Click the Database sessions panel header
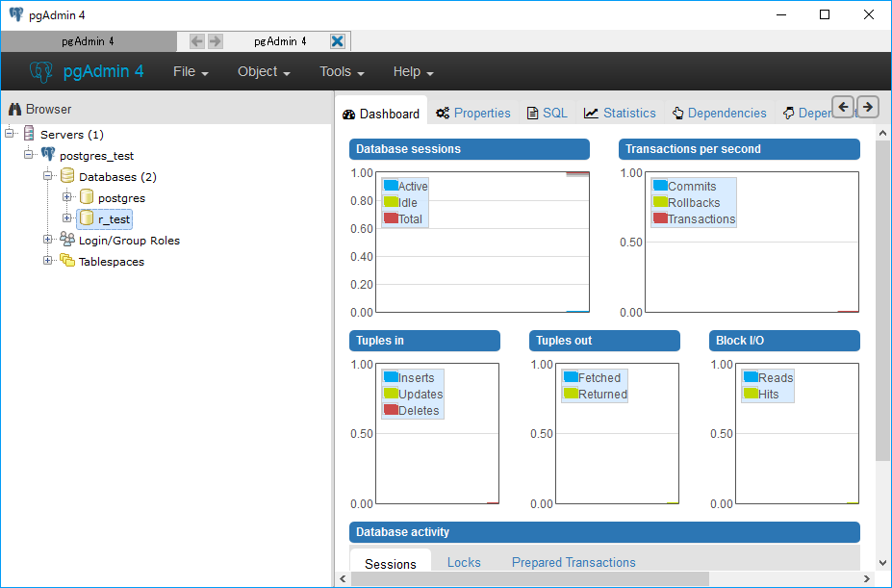 (x=470, y=149)
